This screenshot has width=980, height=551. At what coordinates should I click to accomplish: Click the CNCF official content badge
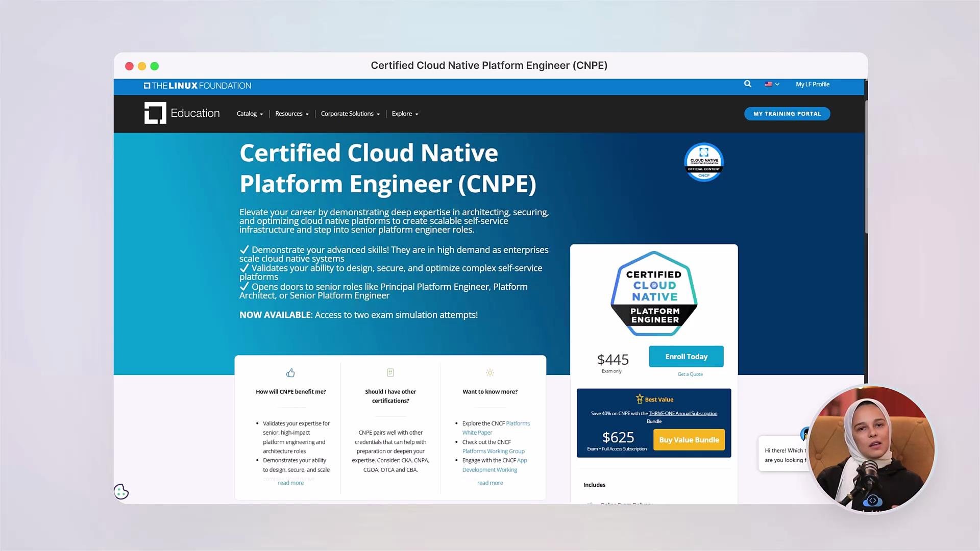[704, 162]
